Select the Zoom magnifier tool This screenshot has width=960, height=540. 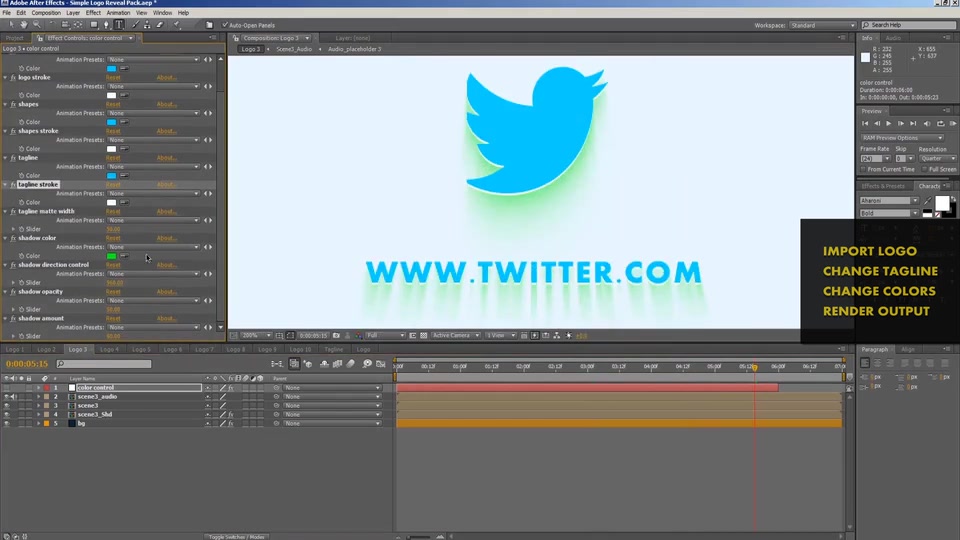coord(37,25)
